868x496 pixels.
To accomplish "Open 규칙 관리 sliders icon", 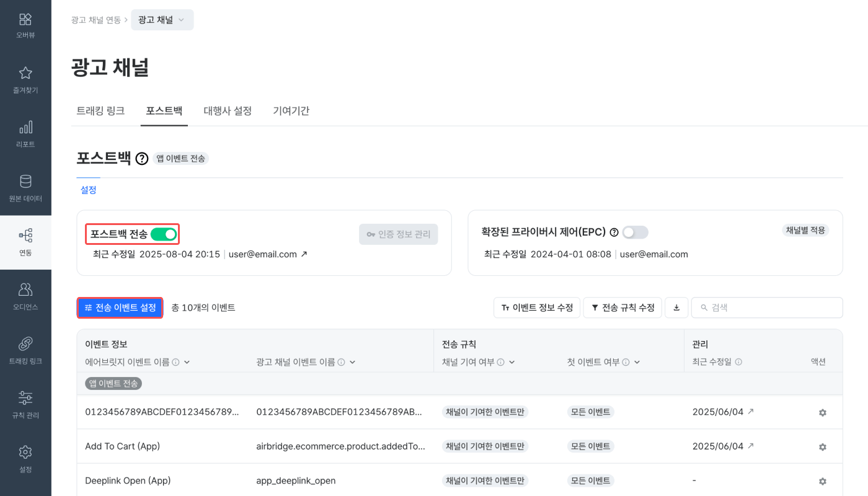I will [25, 398].
